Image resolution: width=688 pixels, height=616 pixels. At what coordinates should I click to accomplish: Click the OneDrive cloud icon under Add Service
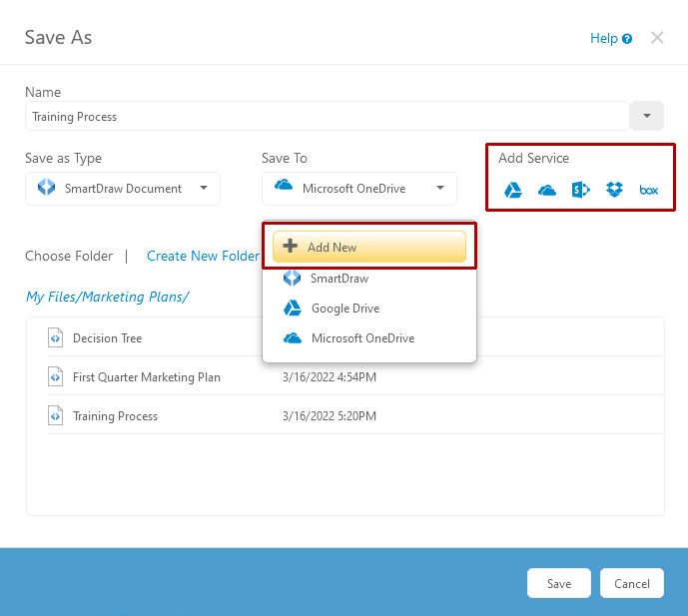pyautogui.click(x=547, y=190)
